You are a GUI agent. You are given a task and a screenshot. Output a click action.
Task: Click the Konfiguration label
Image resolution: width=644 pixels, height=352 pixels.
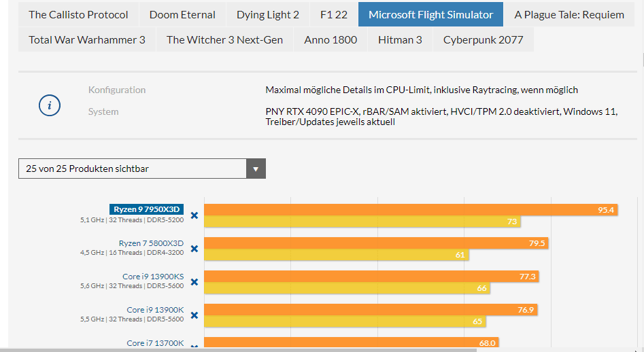[x=117, y=90]
